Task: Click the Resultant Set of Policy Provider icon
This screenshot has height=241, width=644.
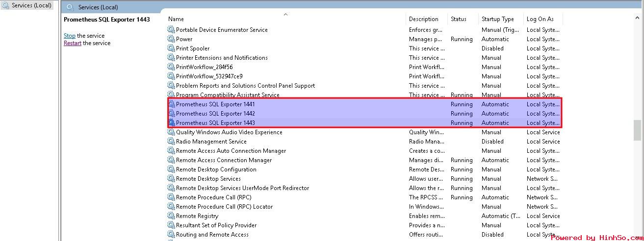Action: pos(171,225)
